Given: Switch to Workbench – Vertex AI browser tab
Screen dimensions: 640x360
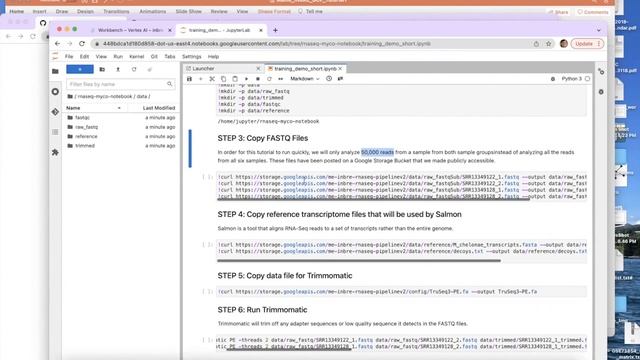Looking at the screenshot, I should point(131,30).
